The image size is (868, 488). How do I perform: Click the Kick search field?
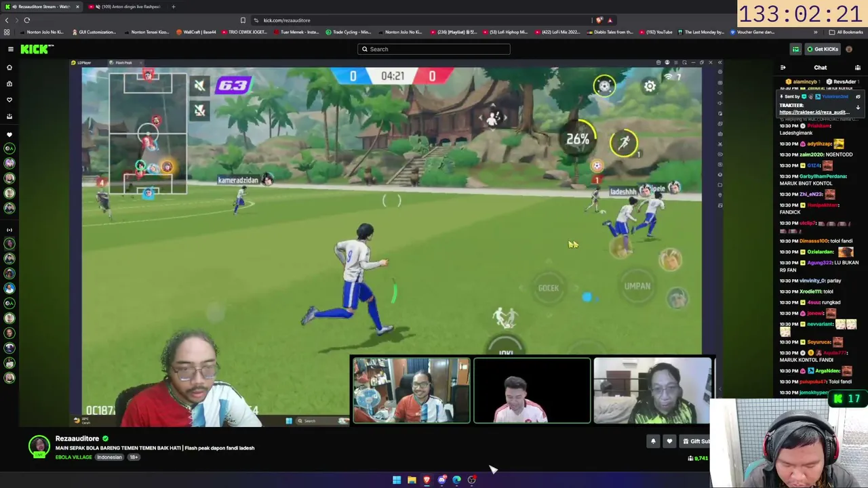click(434, 49)
